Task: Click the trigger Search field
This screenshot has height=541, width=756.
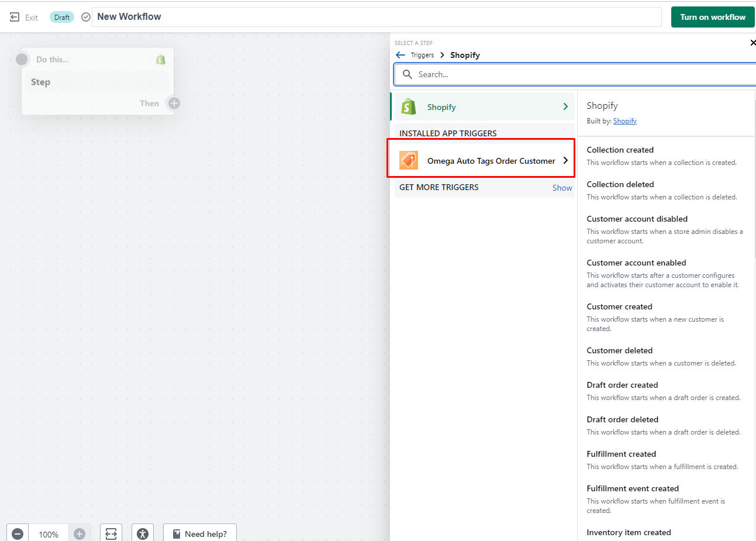Action: [x=579, y=74]
